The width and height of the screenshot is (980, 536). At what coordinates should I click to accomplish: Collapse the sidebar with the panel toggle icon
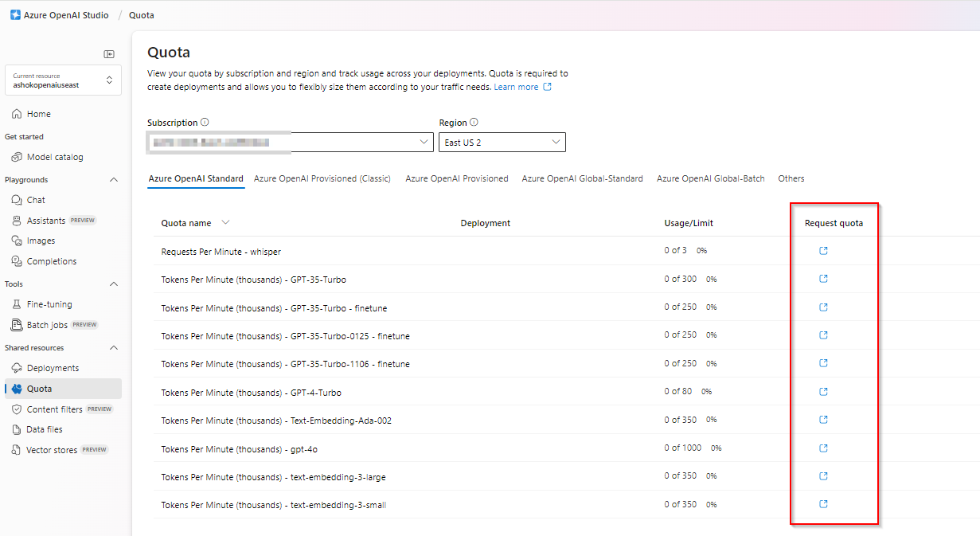click(x=109, y=54)
